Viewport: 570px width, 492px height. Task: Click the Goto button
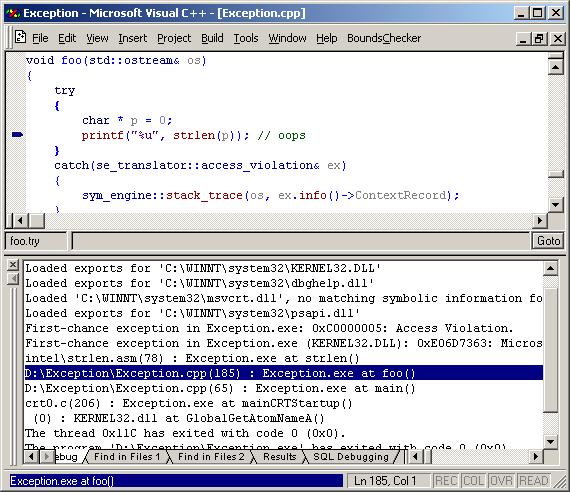click(x=548, y=241)
